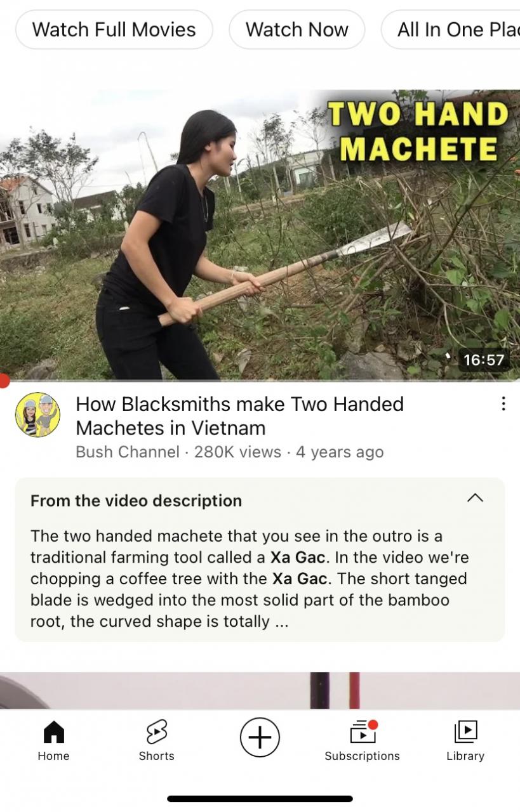Image resolution: width=520 pixels, height=812 pixels.
Task: Open Bush Channel avatar icon
Action: coord(37,415)
